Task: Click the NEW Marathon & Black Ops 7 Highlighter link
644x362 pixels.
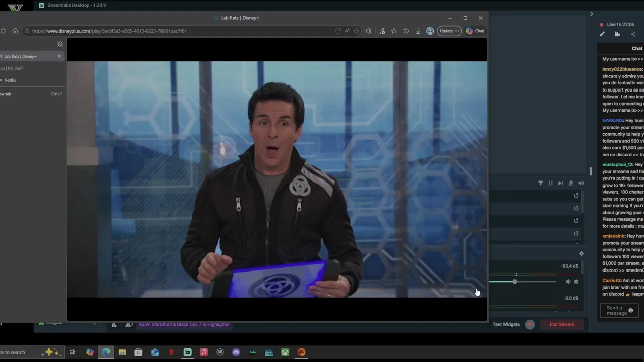Action: (185, 324)
